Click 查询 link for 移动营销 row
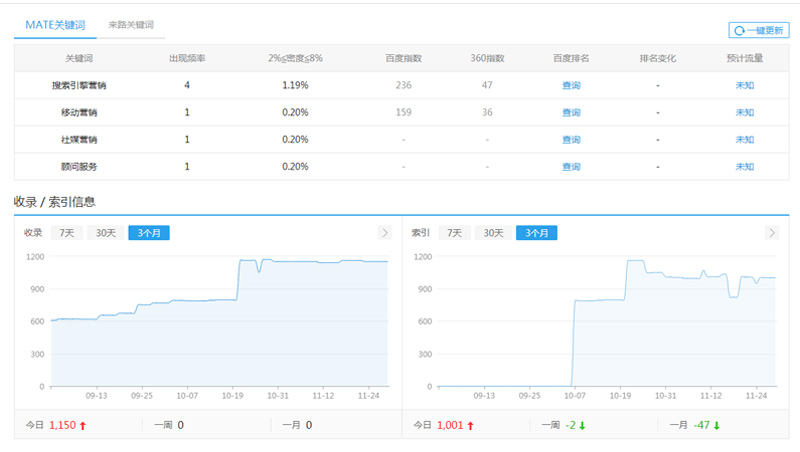The width and height of the screenshot is (800, 452). [x=570, y=112]
